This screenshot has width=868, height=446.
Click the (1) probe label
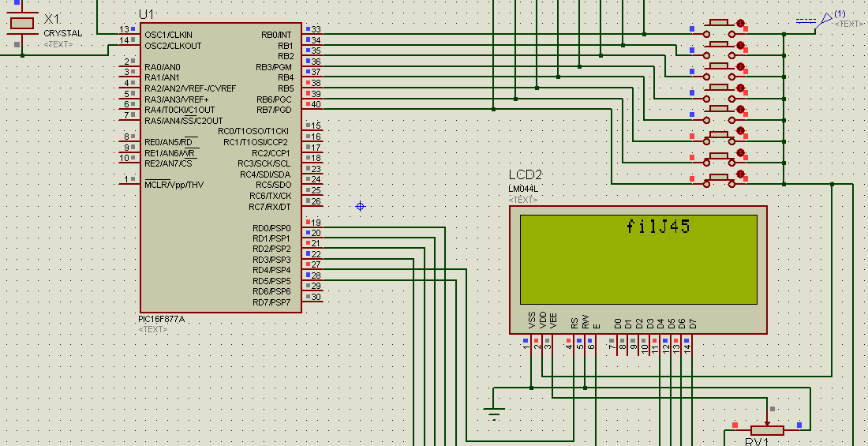pyautogui.click(x=840, y=13)
